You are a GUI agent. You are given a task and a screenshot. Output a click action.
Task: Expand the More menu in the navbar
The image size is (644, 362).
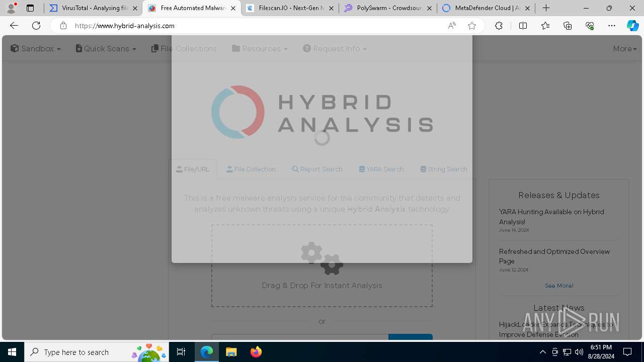tap(624, 49)
